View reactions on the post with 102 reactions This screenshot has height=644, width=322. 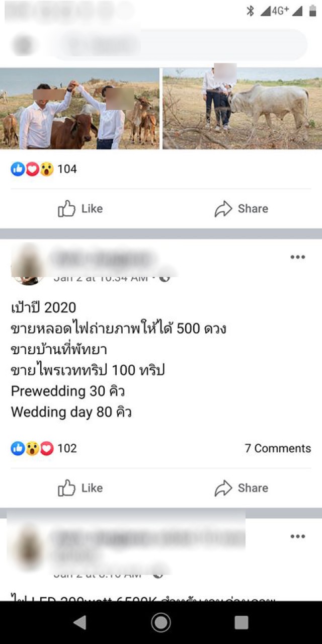pyautogui.click(x=44, y=448)
